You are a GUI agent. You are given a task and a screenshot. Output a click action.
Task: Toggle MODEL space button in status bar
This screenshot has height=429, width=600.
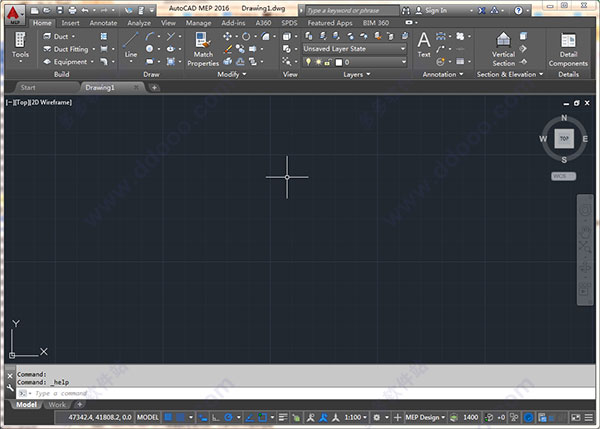(147, 417)
